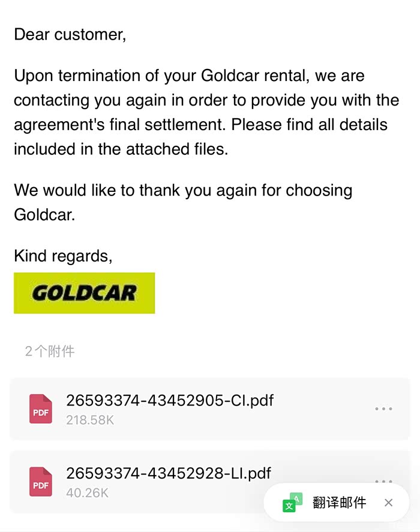Click the 218.58K file size label
The image size is (420, 532).
pos(90,420)
